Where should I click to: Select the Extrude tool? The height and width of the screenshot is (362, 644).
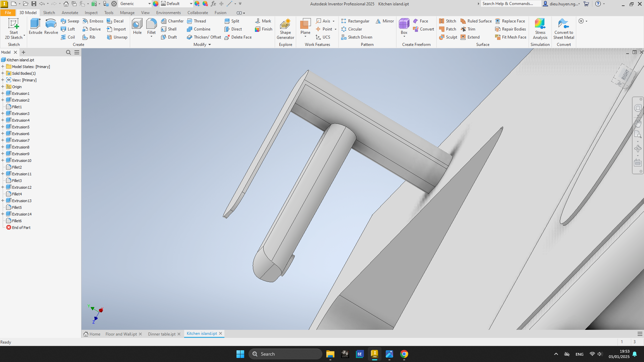point(35,26)
